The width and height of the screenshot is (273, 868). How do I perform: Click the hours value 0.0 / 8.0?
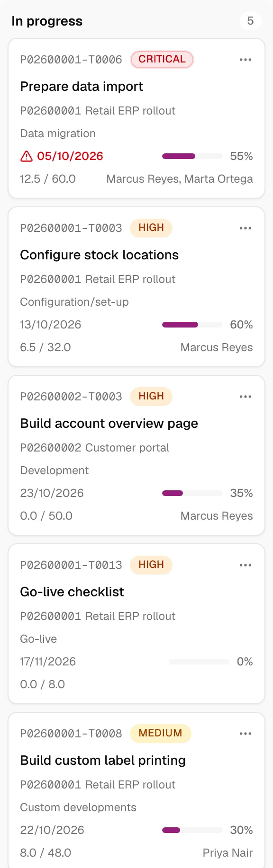43,684
